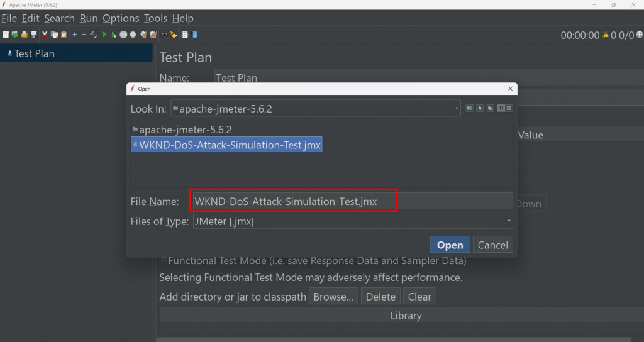The height and width of the screenshot is (342, 644).
Task: Expand the Files of Type dropdown
Action: 509,221
